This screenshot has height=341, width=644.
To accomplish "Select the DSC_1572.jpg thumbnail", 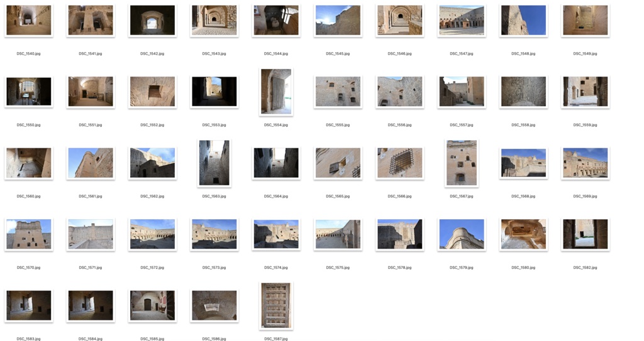I will [x=152, y=234].
